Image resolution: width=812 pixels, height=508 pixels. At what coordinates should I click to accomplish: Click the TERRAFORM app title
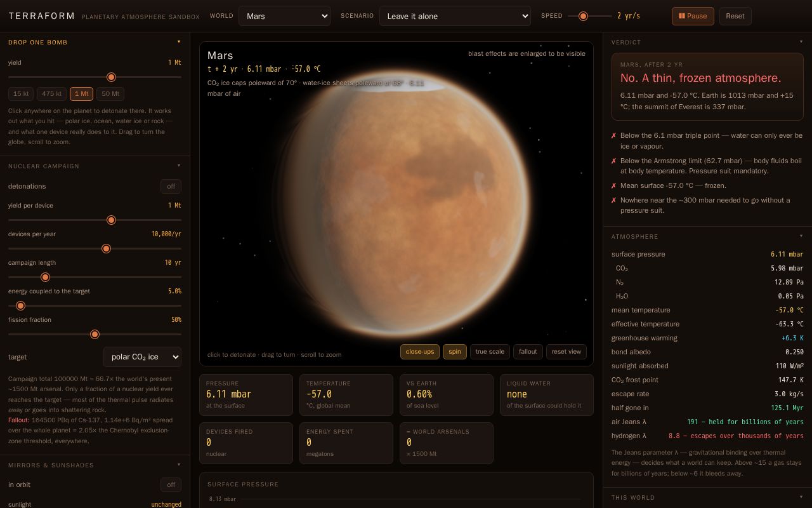[42, 16]
